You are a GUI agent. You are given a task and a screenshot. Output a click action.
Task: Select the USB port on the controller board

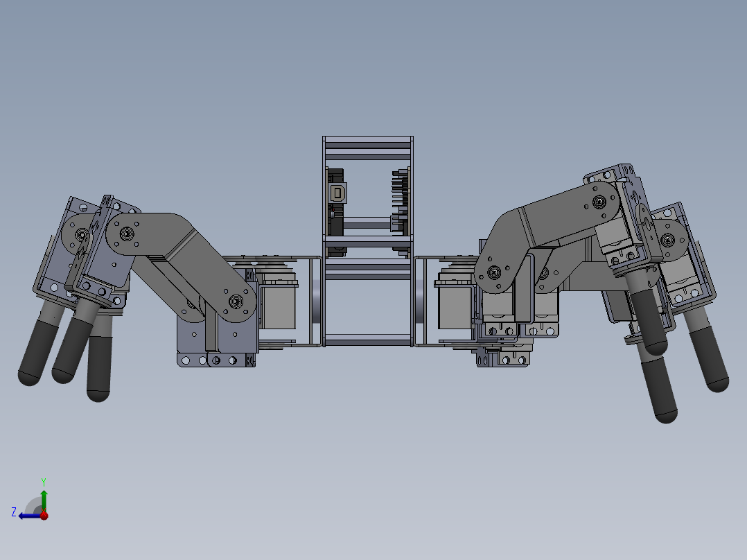[x=337, y=193]
